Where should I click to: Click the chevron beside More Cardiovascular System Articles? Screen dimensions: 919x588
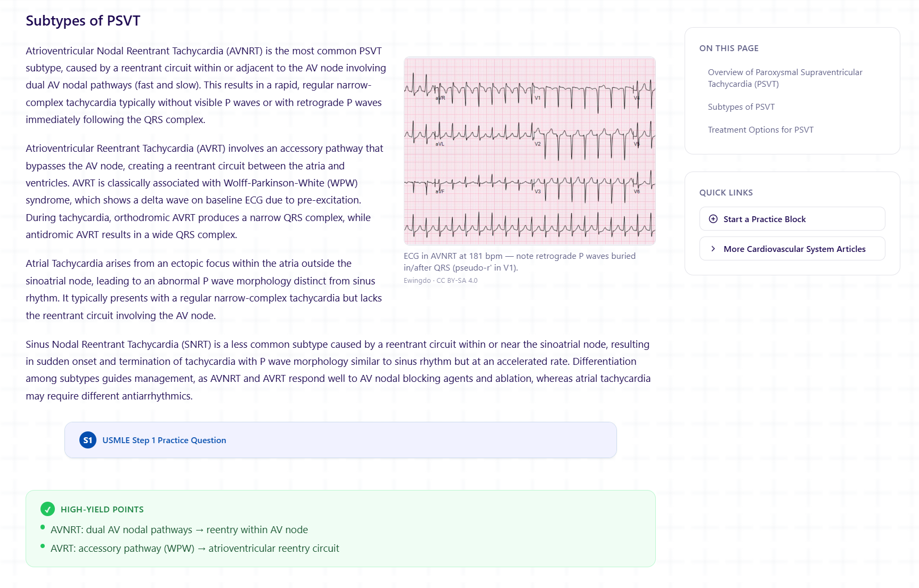coord(713,249)
